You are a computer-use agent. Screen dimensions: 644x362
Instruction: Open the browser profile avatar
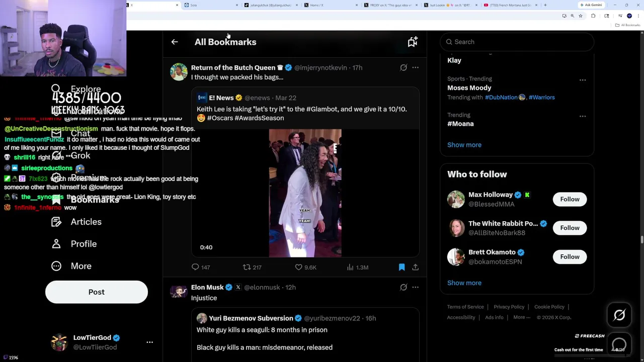(629, 16)
